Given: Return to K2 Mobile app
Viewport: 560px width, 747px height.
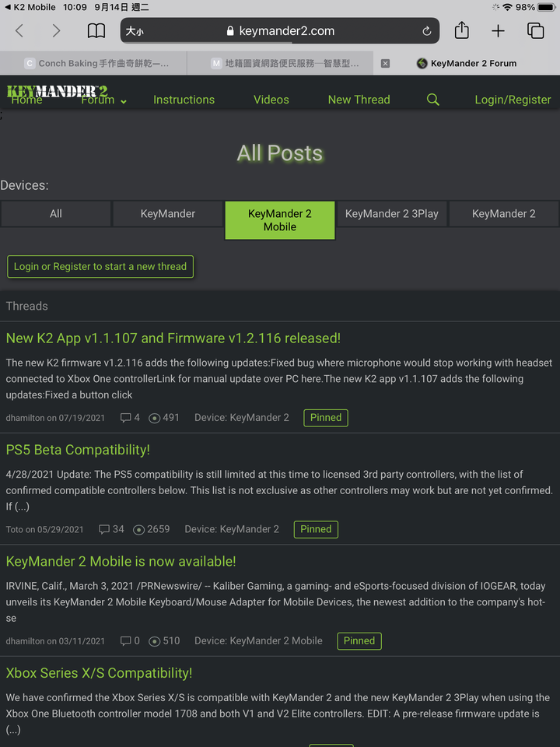Looking at the screenshot, I should click(30, 7).
